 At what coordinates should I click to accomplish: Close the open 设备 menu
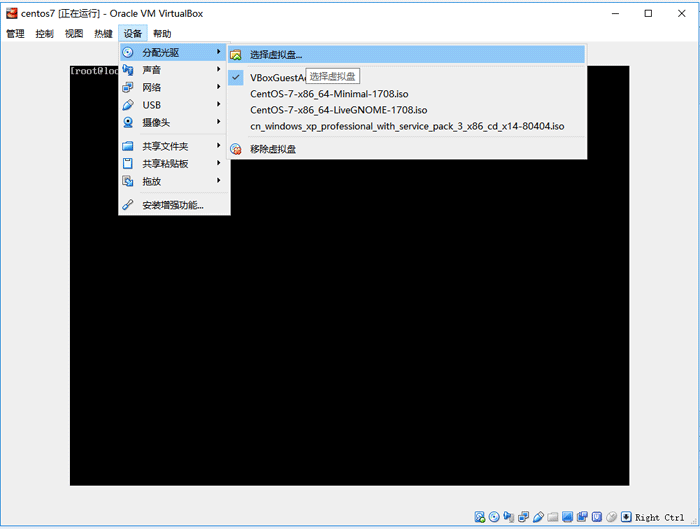(133, 33)
